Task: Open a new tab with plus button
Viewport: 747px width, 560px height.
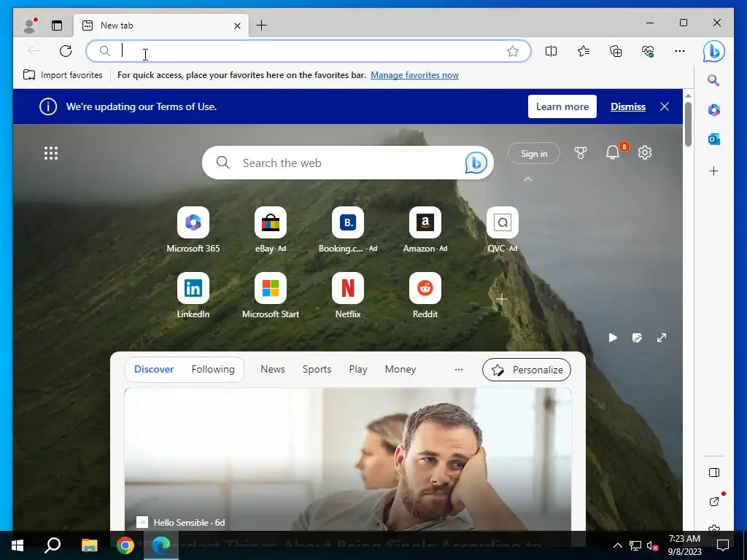Action: (x=262, y=26)
